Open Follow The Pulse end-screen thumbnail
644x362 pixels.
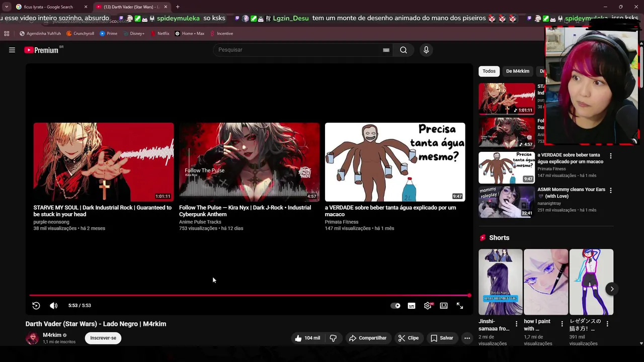pos(249,162)
